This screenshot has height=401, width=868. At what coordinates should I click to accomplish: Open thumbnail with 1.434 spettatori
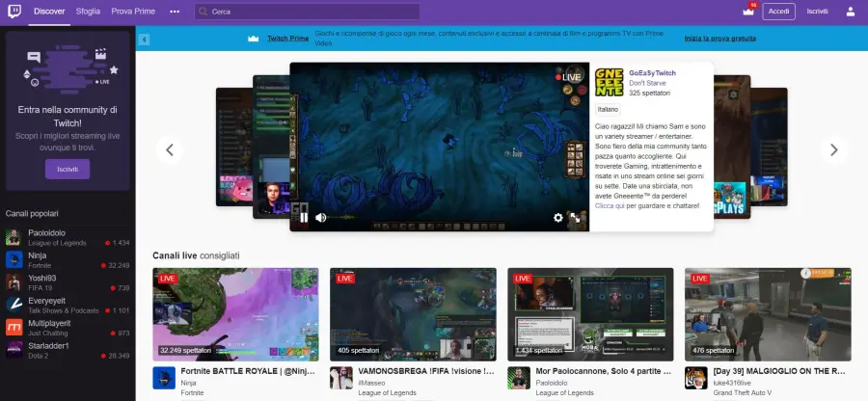click(x=590, y=314)
